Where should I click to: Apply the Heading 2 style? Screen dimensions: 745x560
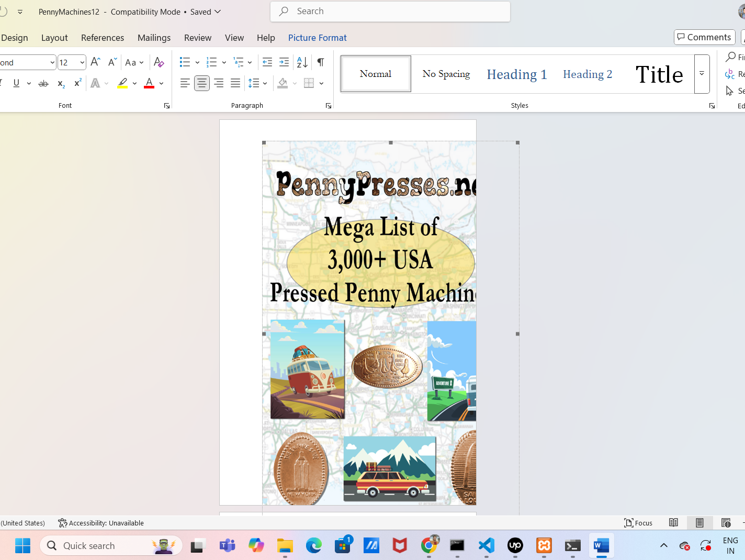point(588,74)
